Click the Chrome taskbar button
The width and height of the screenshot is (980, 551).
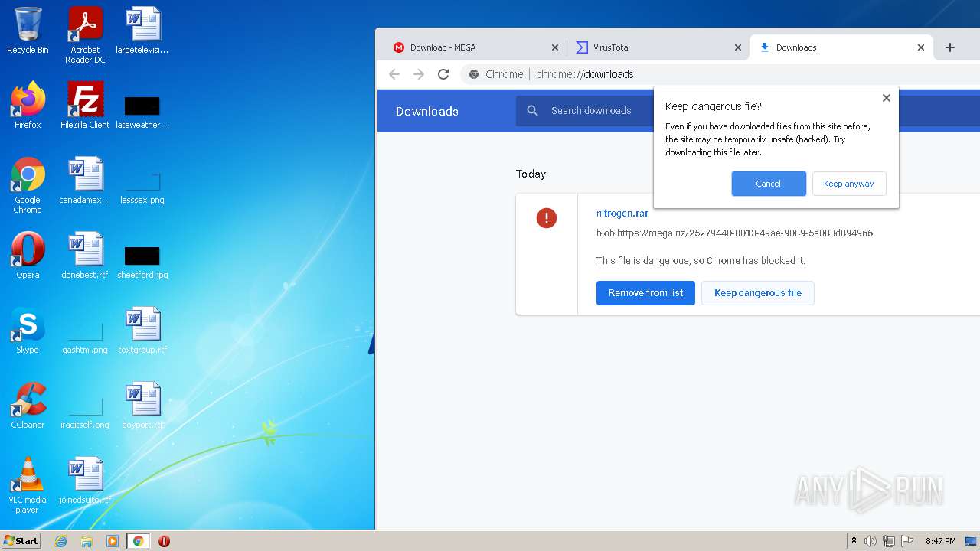pyautogui.click(x=138, y=541)
